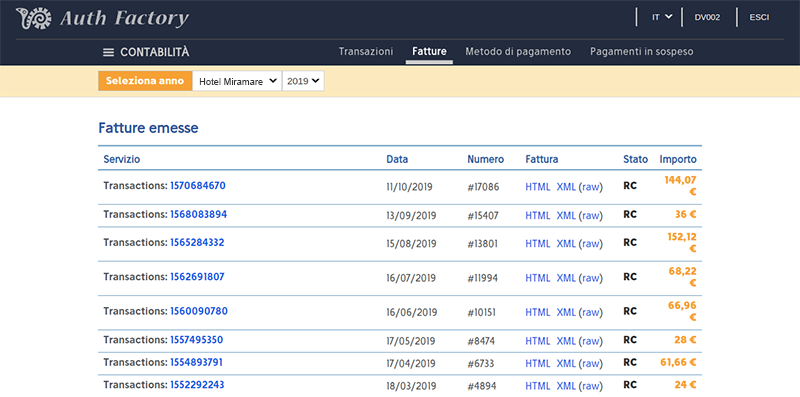800x397 pixels.
Task: Open transaction link 1565284332
Action: 197,242
